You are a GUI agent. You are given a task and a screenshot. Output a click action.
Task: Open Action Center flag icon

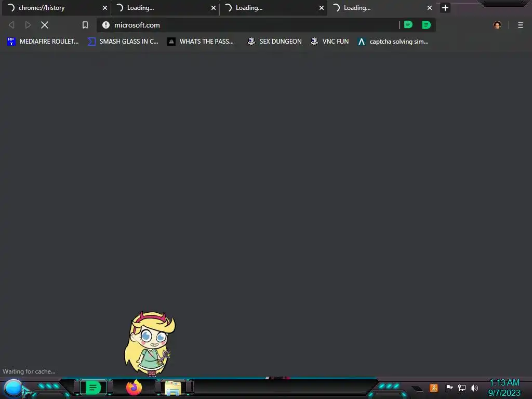(449, 388)
